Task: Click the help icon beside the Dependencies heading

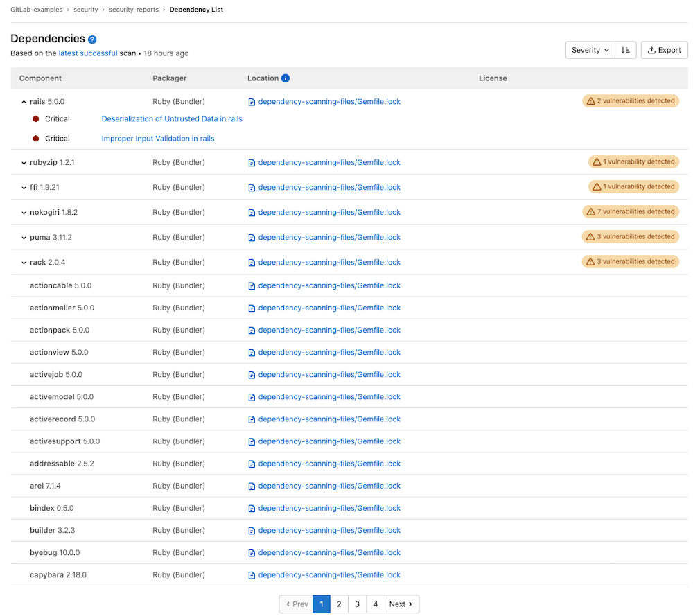Action: [92, 39]
